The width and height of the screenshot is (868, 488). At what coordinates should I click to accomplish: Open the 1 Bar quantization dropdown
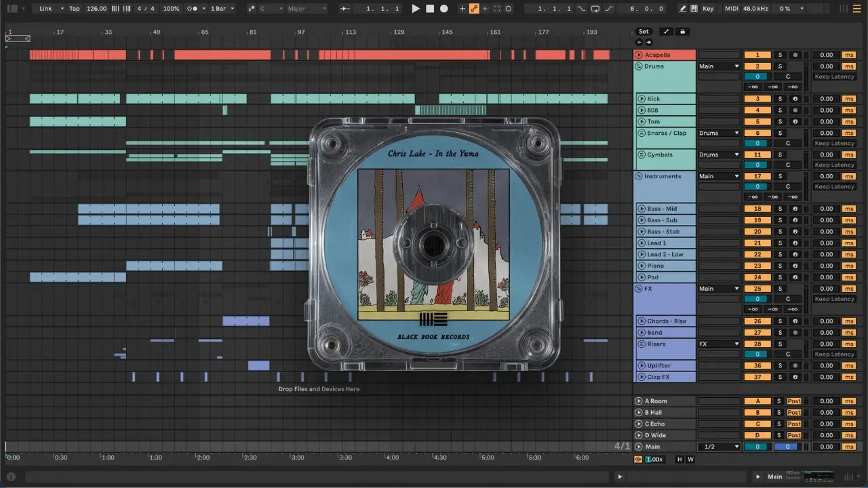coord(222,9)
